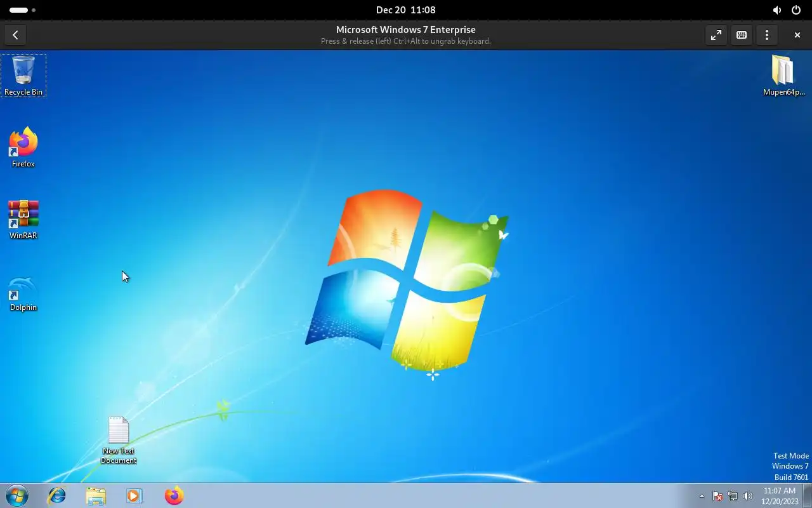Open the Windows volume tray icon

[748, 496]
